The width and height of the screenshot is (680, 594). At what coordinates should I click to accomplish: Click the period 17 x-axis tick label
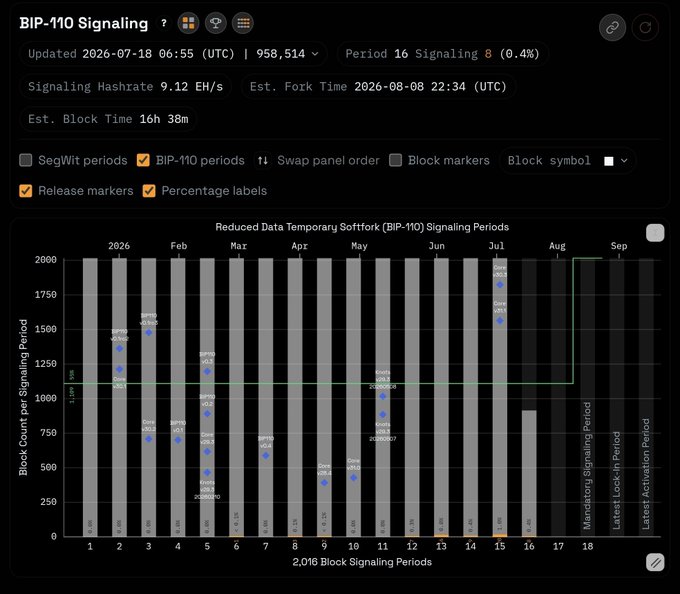coord(558,546)
